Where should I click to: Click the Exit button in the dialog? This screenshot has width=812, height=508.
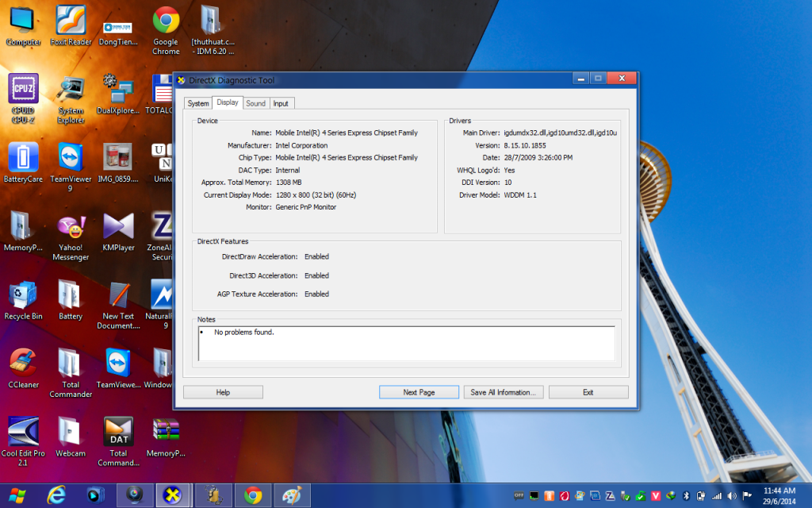coord(588,392)
